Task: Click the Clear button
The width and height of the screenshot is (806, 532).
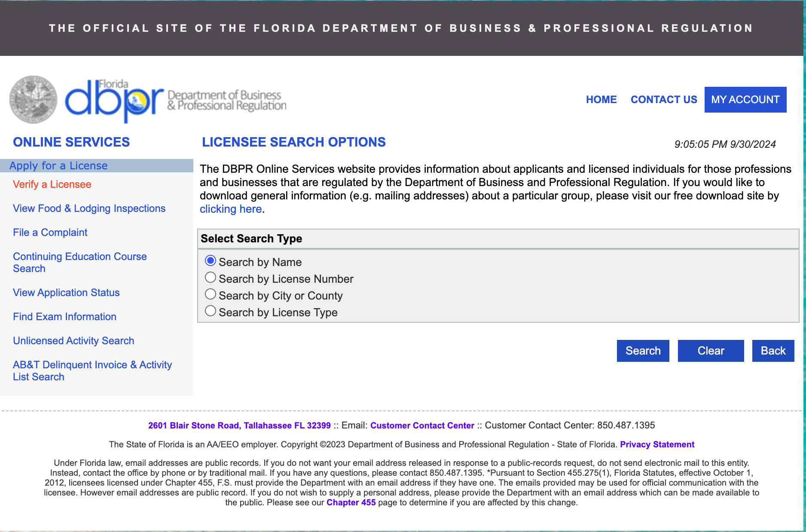Action: [x=711, y=351]
